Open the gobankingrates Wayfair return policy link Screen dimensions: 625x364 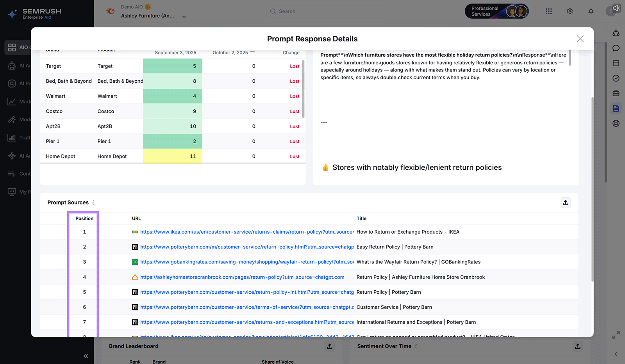247,262
